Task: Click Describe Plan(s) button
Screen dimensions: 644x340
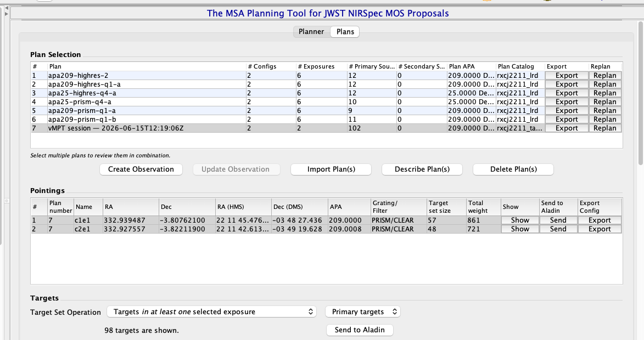Action: click(x=422, y=169)
